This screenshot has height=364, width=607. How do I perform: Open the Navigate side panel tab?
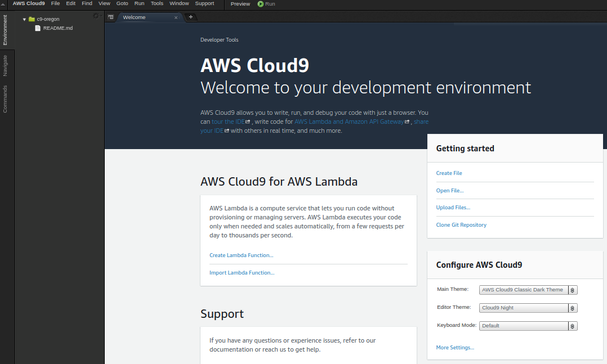(x=5, y=65)
